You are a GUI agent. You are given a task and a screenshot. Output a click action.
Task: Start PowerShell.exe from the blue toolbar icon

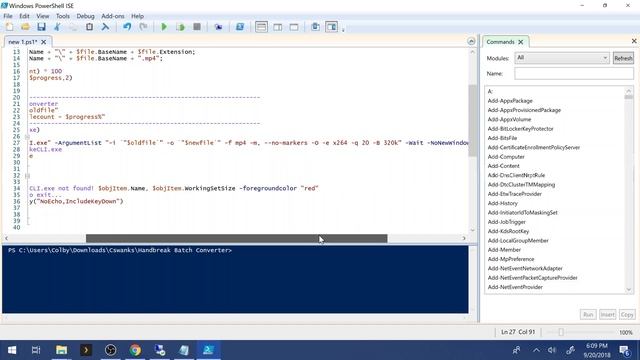pos(240,27)
